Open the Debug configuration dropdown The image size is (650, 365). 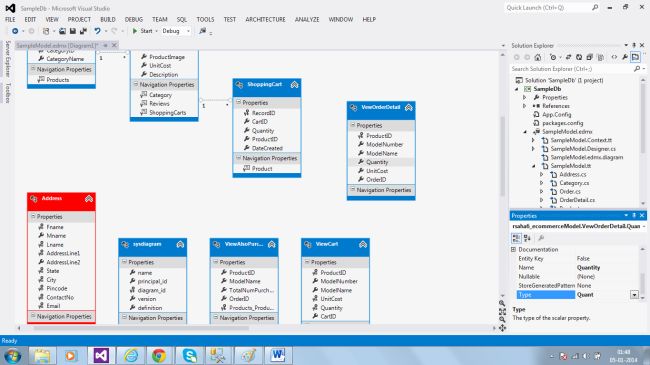tap(188, 31)
